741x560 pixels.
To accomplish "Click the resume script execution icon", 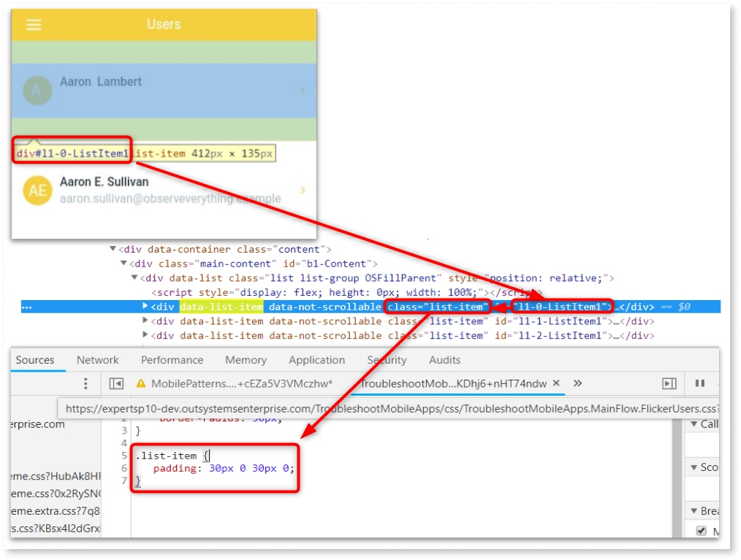I will (670, 383).
